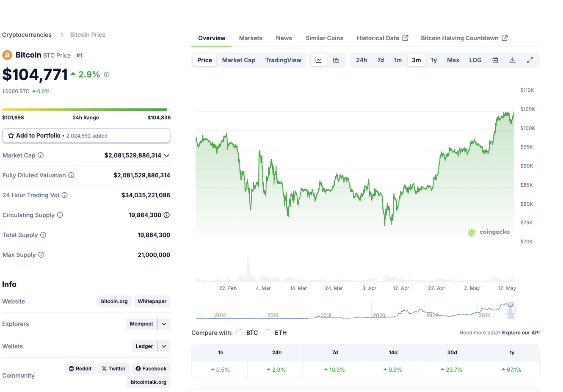Set chart range to 1m
This screenshot has height=392, width=563.
click(x=398, y=60)
